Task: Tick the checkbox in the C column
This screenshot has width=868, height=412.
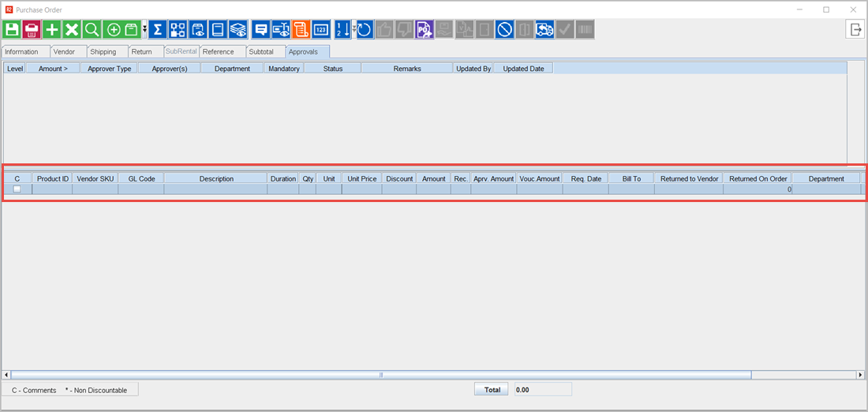Action: pos(17,189)
